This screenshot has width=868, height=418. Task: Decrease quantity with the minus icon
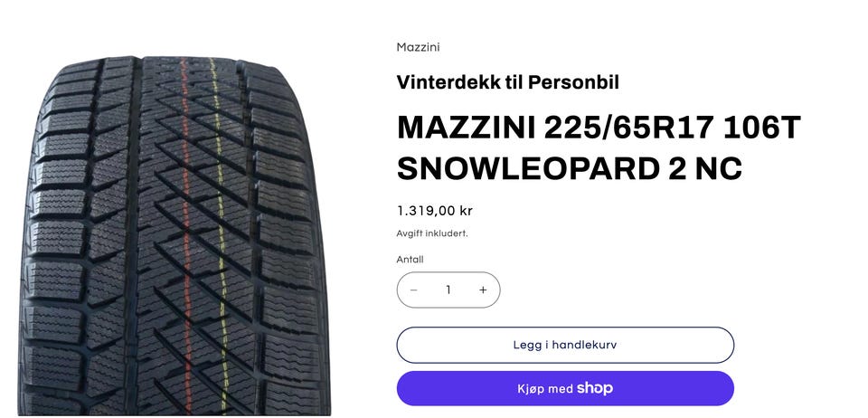[413, 290]
